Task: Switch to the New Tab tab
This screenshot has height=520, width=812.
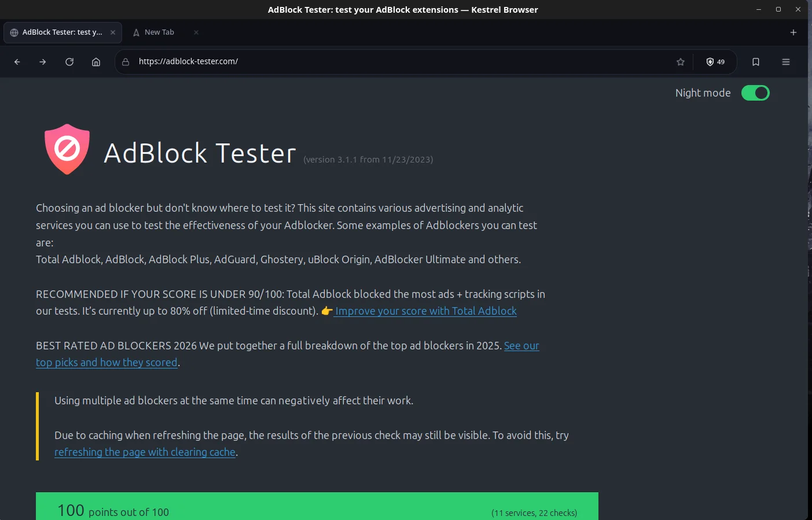Action: pos(159,32)
